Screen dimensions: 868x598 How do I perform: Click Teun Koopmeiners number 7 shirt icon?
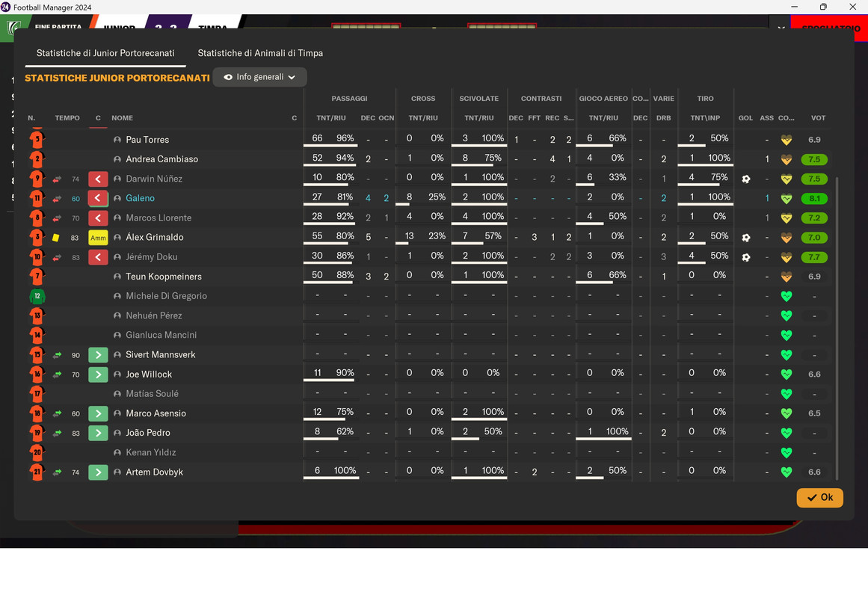(x=37, y=277)
